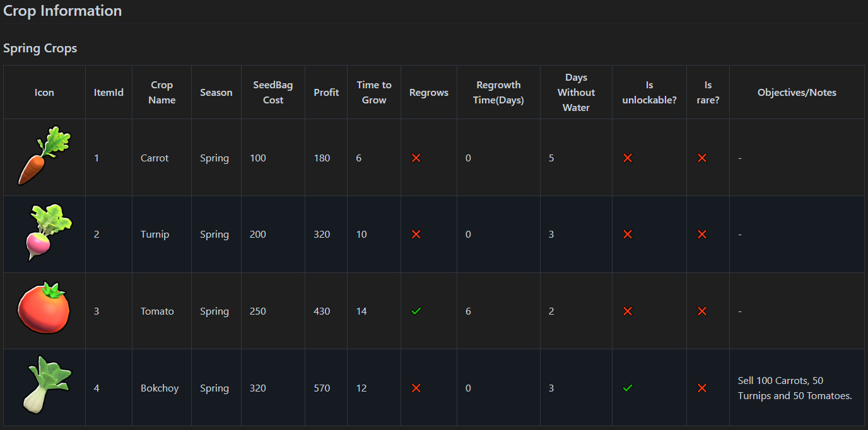The image size is (868, 430).
Task: Click the Objectives/Notes column header
Action: pyautogui.click(x=797, y=93)
